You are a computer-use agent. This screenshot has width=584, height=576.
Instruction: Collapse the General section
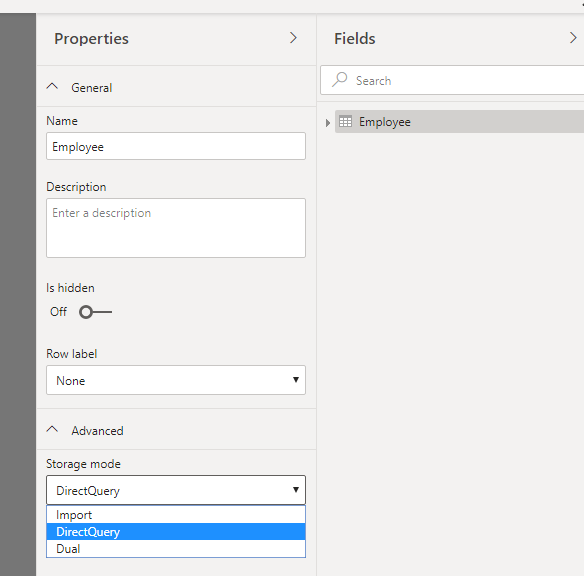[x=52, y=87]
